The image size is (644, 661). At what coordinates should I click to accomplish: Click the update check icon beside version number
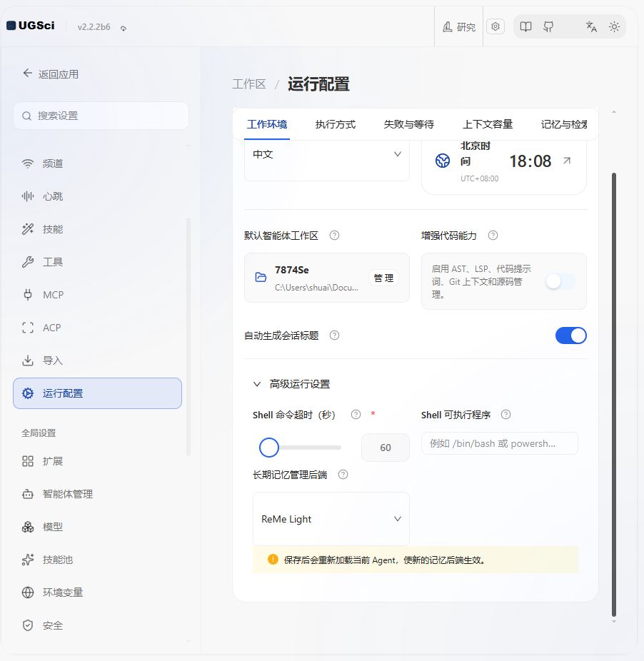pyautogui.click(x=123, y=29)
